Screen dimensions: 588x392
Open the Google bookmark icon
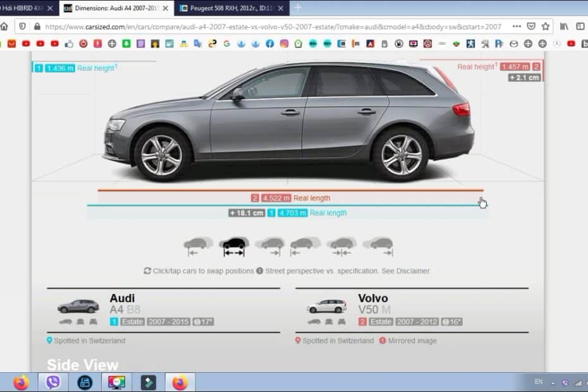click(x=226, y=44)
